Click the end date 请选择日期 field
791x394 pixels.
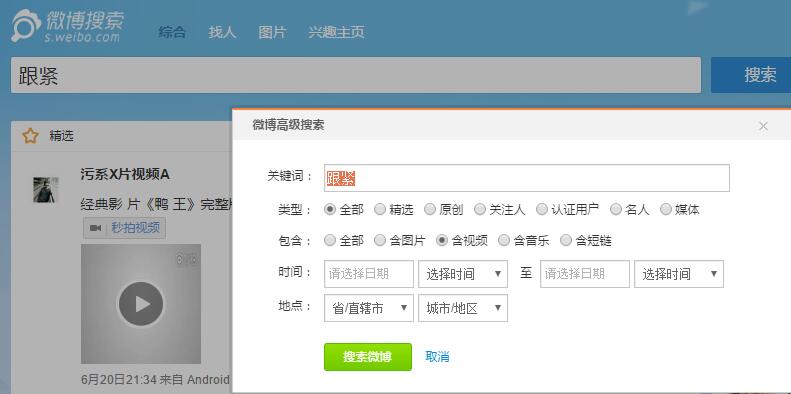[585, 274]
